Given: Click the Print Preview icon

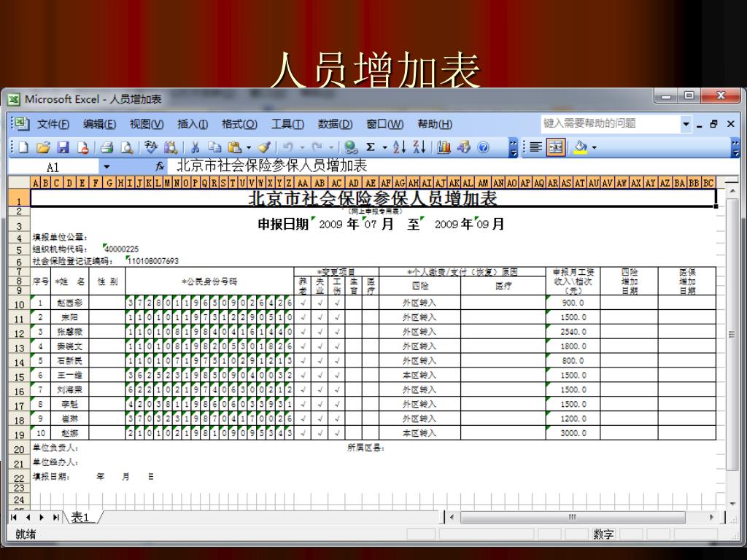Looking at the screenshot, I should coord(127,147).
